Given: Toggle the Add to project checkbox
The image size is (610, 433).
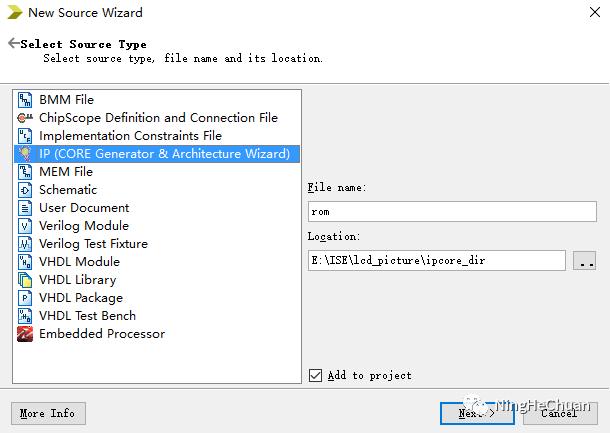Looking at the screenshot, I should coord(316,375).
